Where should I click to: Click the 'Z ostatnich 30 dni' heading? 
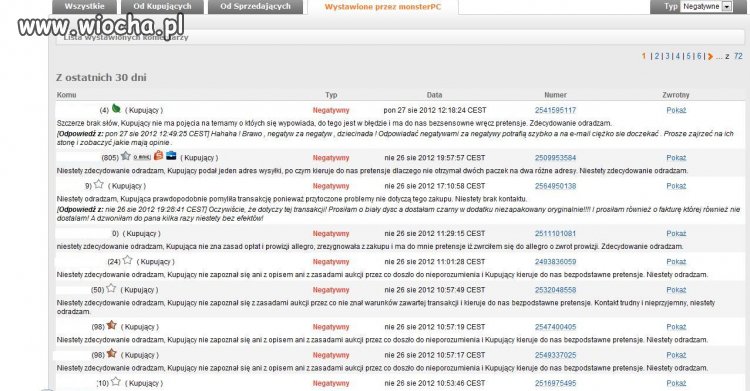[x=101, y=78]
